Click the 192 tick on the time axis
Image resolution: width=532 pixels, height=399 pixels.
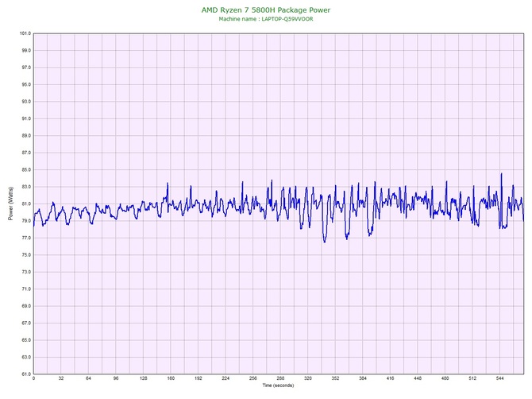pos(199,378)
